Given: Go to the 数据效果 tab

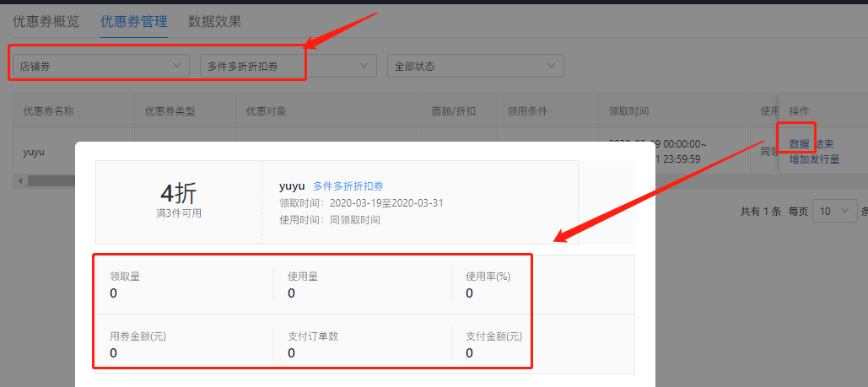Looking at the screenshot, I should point(215,22).
